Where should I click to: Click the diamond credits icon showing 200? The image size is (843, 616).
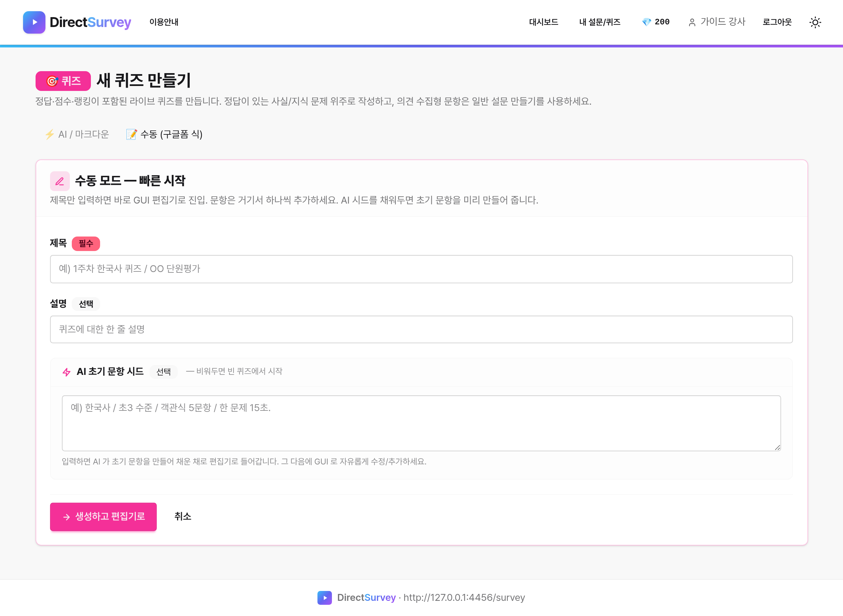click(647, 22)
